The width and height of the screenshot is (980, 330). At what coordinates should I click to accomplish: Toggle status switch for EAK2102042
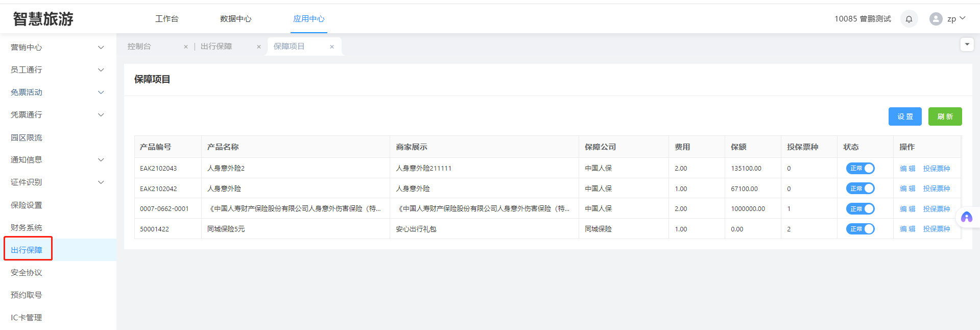coord(861,188)
